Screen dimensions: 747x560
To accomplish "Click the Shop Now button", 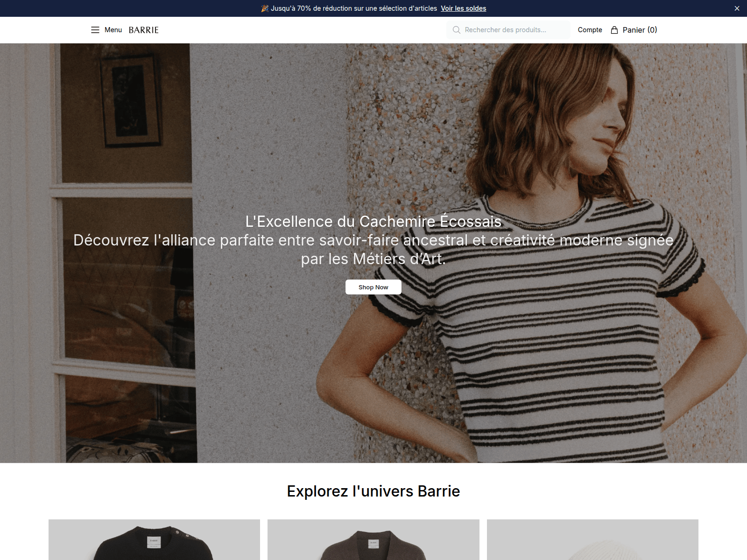I will click(x=373, y=287).
